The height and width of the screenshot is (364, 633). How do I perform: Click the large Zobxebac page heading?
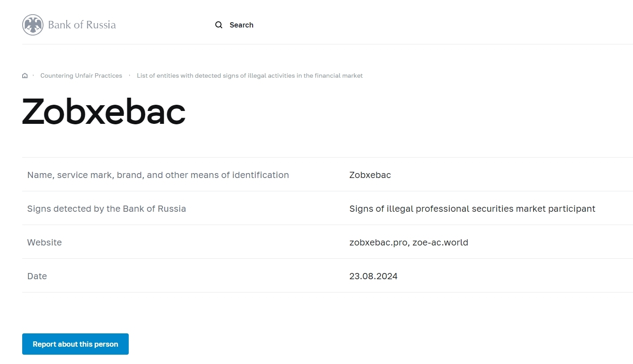[x=104, y=111]
